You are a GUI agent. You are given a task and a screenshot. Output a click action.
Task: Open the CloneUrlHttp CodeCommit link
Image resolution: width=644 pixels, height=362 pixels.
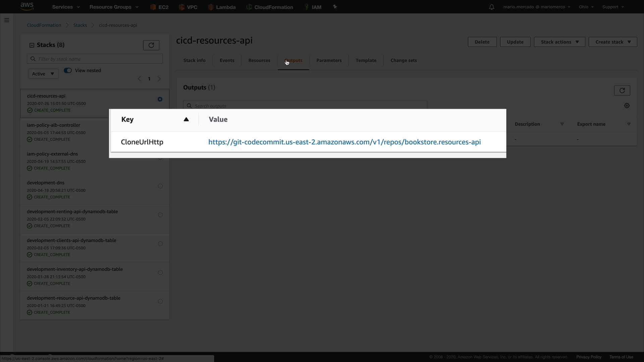[344, 142]
